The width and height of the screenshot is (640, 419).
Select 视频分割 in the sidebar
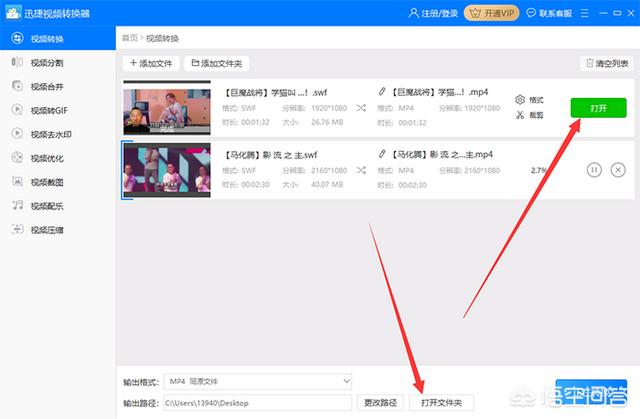point(47,63)
